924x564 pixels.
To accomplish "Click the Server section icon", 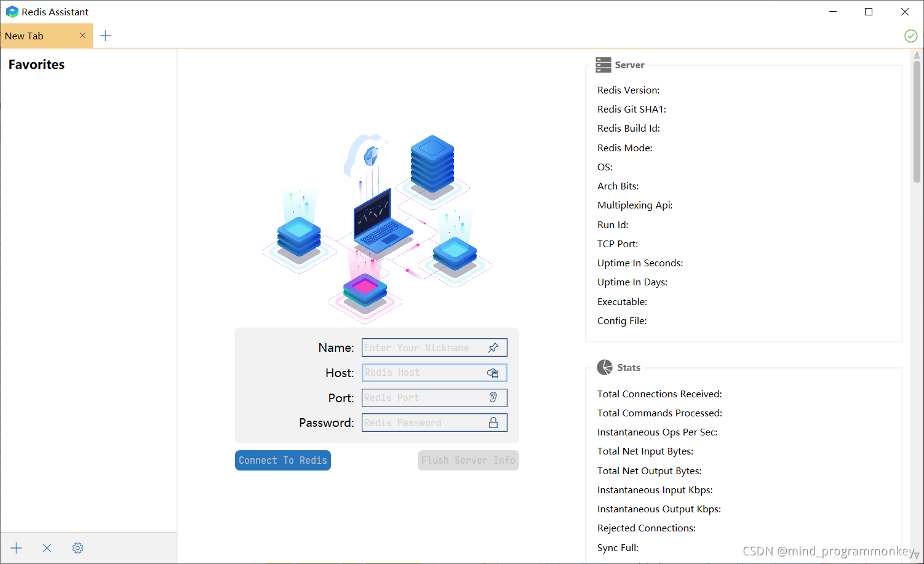I will [603, 65].
